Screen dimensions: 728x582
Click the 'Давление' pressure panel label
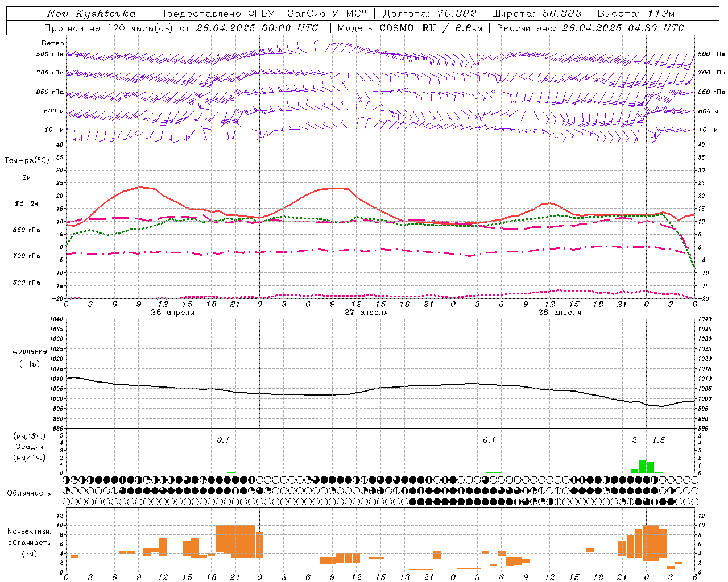[x=30, y=351]
